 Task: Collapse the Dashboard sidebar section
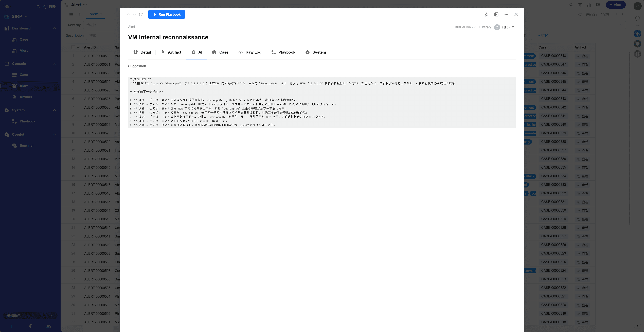coord(54,28)
